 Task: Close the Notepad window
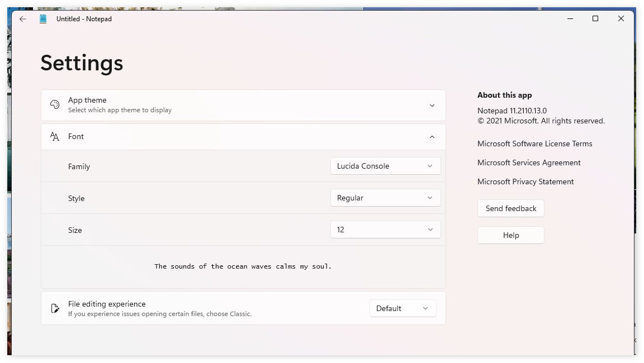(621, 19)
